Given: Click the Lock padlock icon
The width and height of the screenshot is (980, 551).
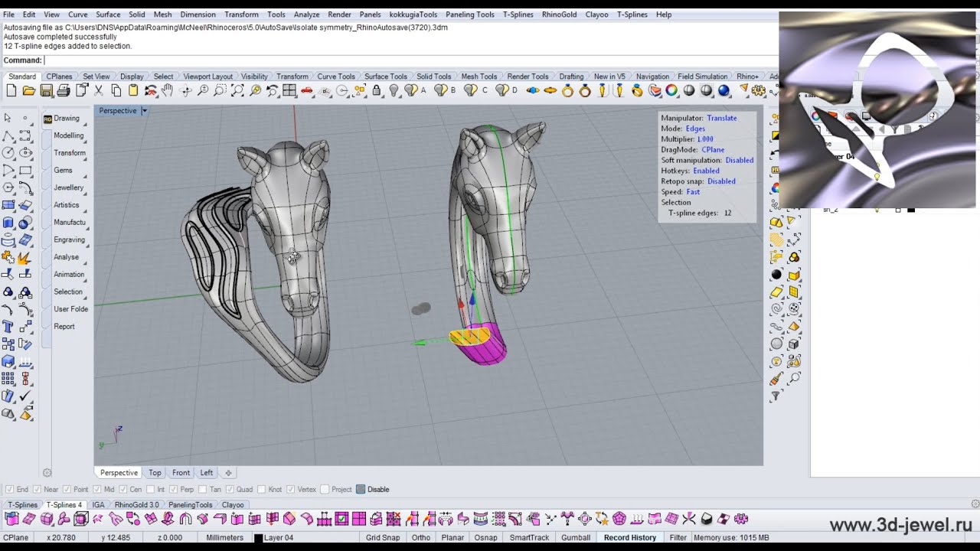Looking at the screenshot, I should click(377, 91).
